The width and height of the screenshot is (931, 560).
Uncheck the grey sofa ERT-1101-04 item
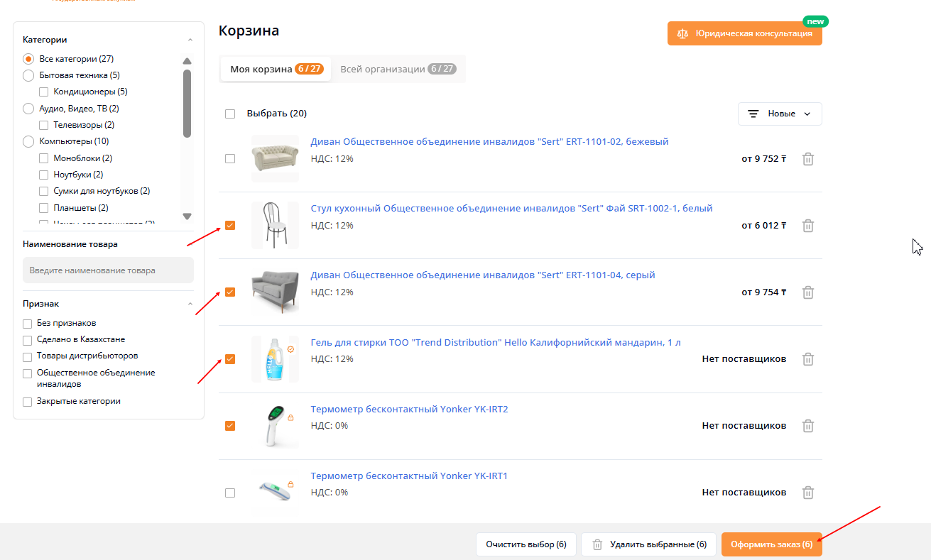230,292
